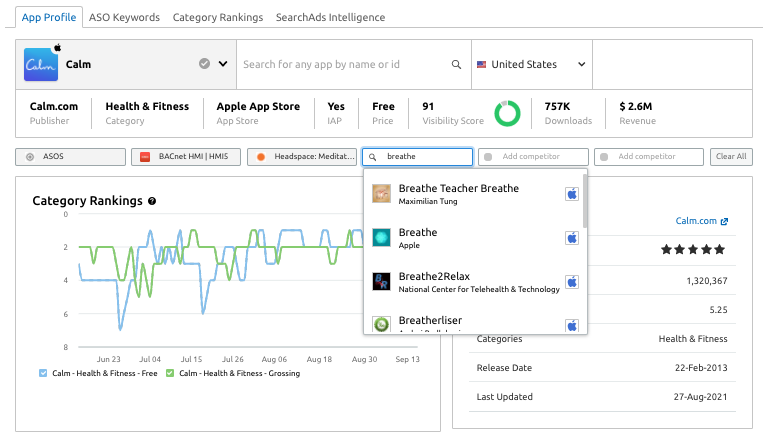Click the 5.25 value
768x437 pixels.
[718, 310]
